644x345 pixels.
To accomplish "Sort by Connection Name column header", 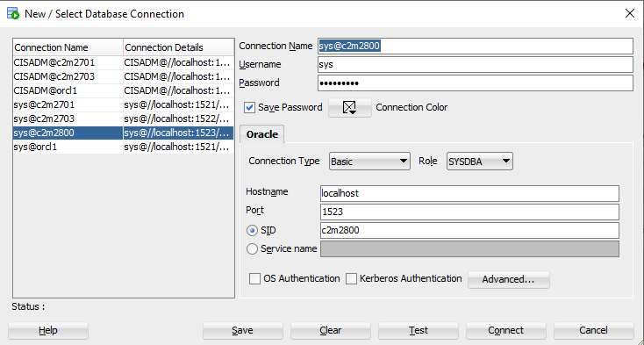I will pos(68,47).
